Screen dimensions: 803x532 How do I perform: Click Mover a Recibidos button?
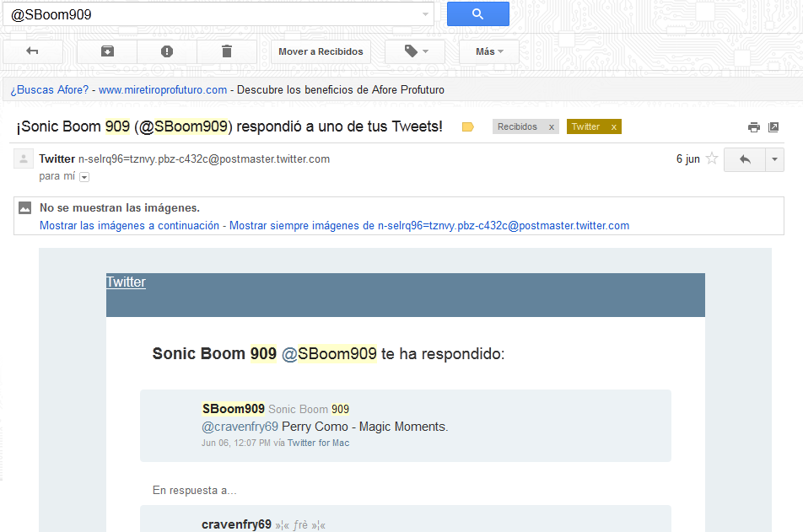coord(321,51)
